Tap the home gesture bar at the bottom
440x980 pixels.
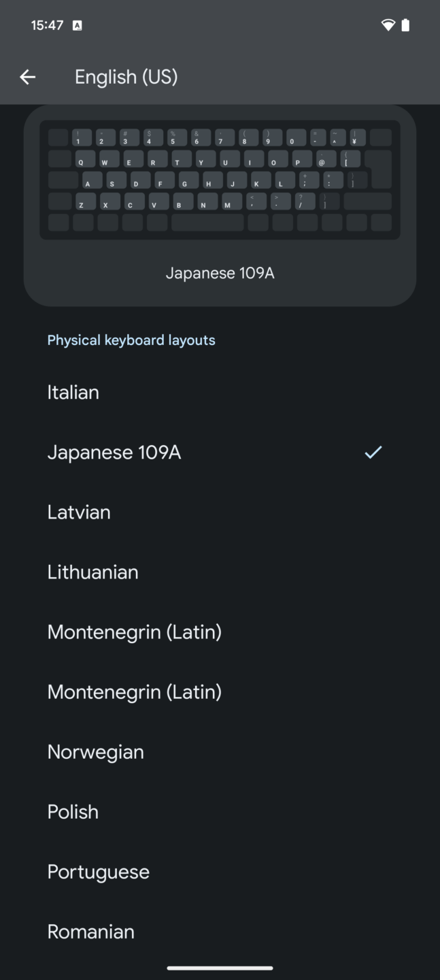tap(220, 968)
